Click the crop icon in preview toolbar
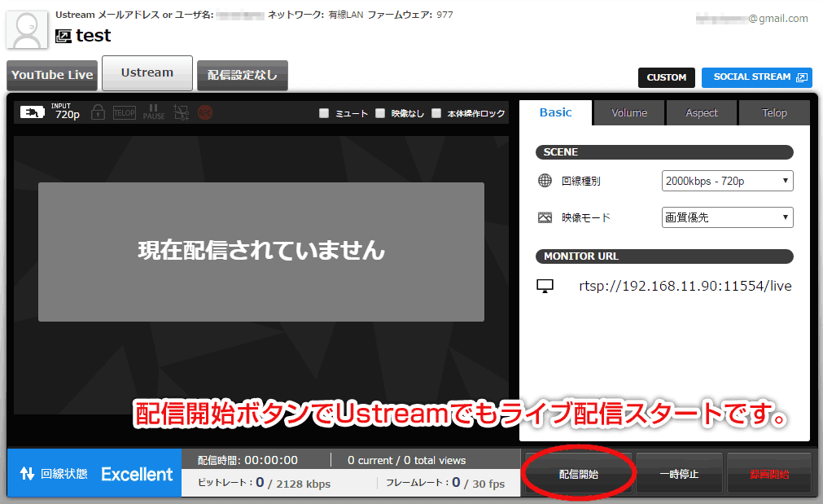Viewport: 823px width, 504px height. pyautogui.click(x=181, y=112)
